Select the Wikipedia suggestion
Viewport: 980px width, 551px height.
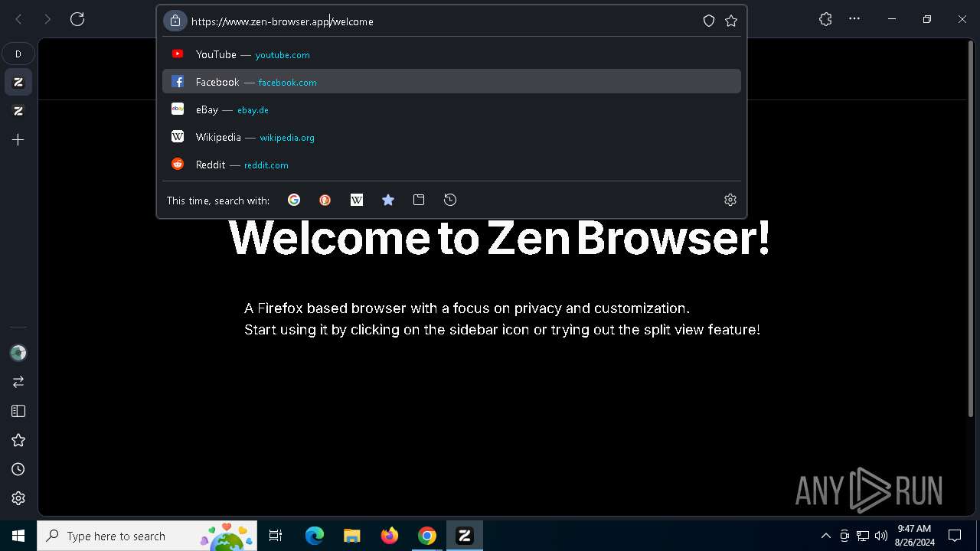[452, 137]
